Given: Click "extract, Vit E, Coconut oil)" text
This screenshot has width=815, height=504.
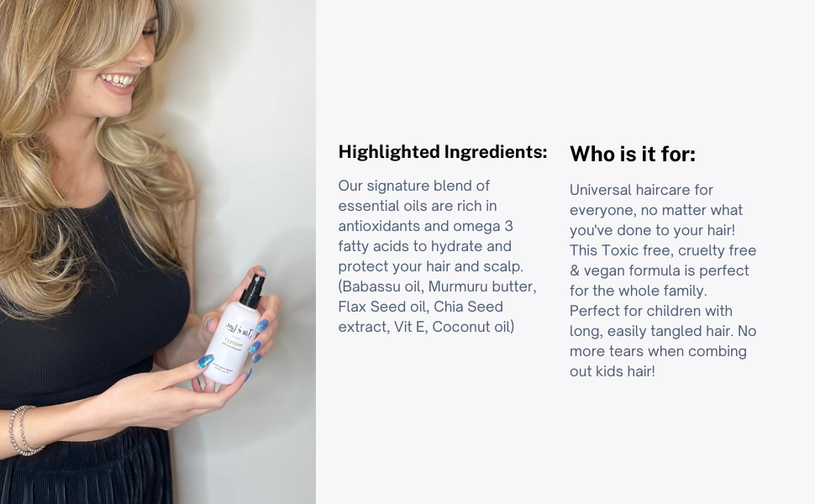Looking at the screenshot, I should click(426, 327).
